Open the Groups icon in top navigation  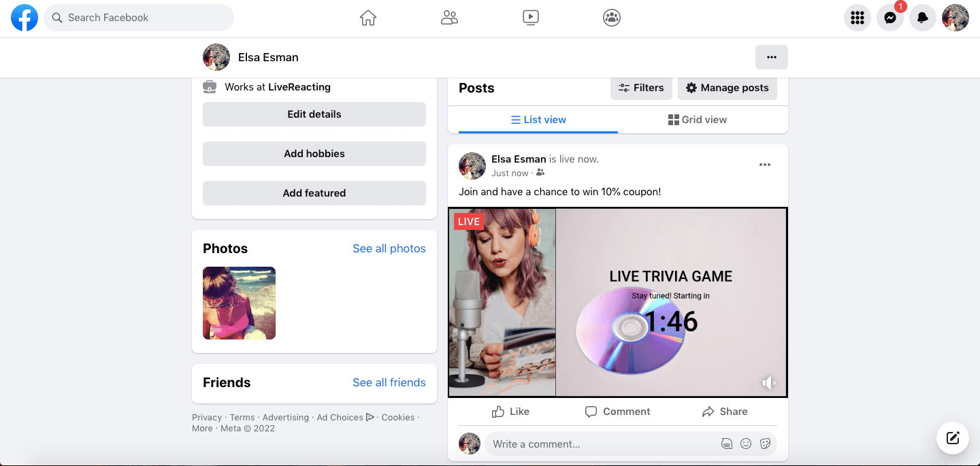[612, 18]
